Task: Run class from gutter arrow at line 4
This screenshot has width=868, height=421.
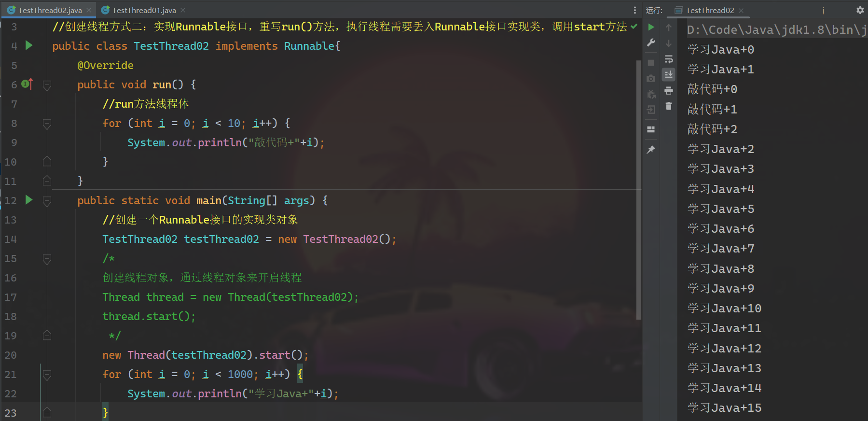Action: click(x=29, y=45)
